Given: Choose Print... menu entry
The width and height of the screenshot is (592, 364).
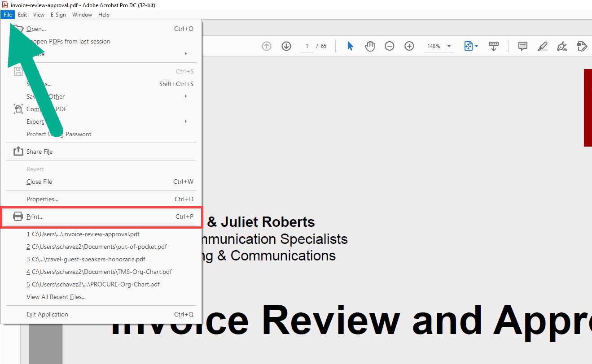Looking at the screenshot, I should tap(101, 217).
